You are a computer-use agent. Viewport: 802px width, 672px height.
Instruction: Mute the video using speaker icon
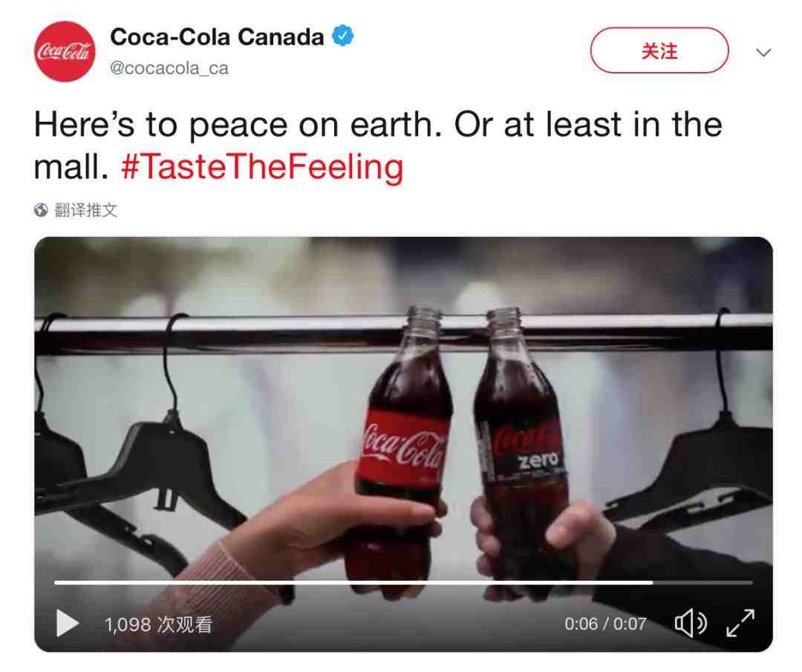[691, 623]
